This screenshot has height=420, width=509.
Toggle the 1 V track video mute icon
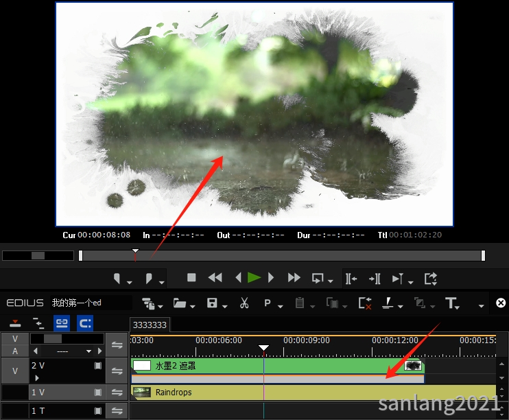[x=98, y=393]
